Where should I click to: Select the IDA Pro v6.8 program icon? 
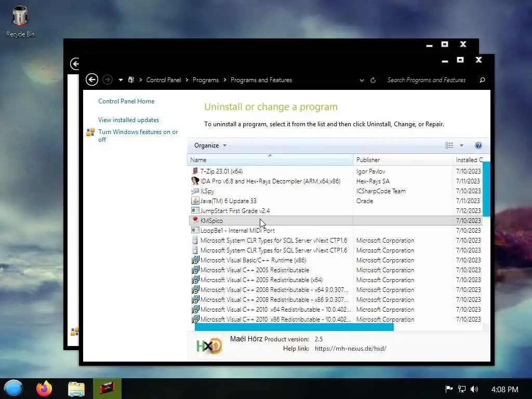tap(195, 181)
